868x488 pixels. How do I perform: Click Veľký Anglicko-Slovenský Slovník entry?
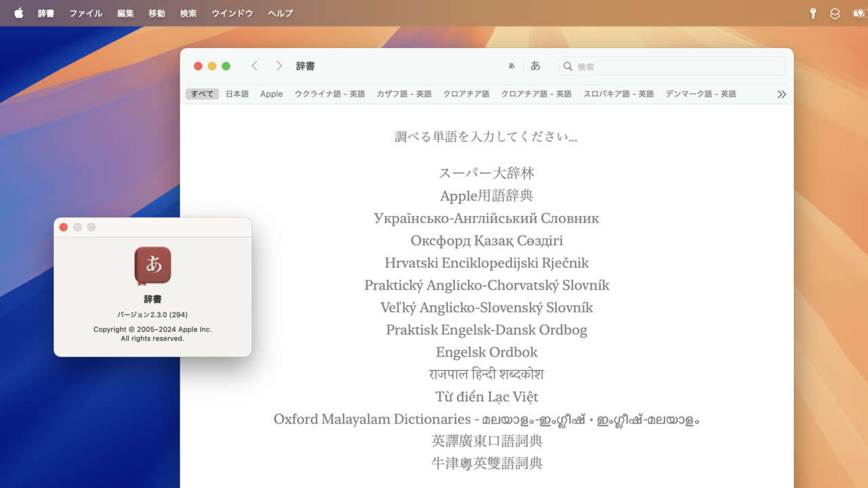pyautogui.click(x=487, y=308)
